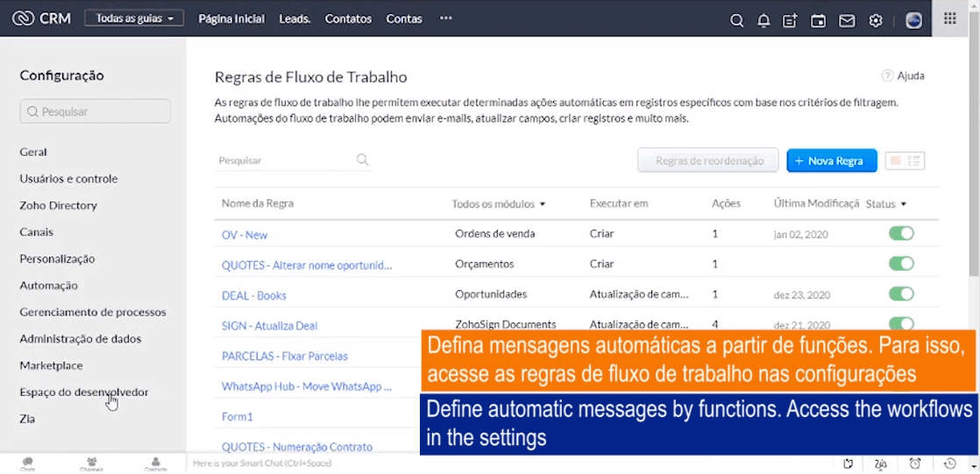Image resolution: width=980 pixels, height=474 pixels.
Task: Click the Nova Regra button
Action: [x=831, y=161]
